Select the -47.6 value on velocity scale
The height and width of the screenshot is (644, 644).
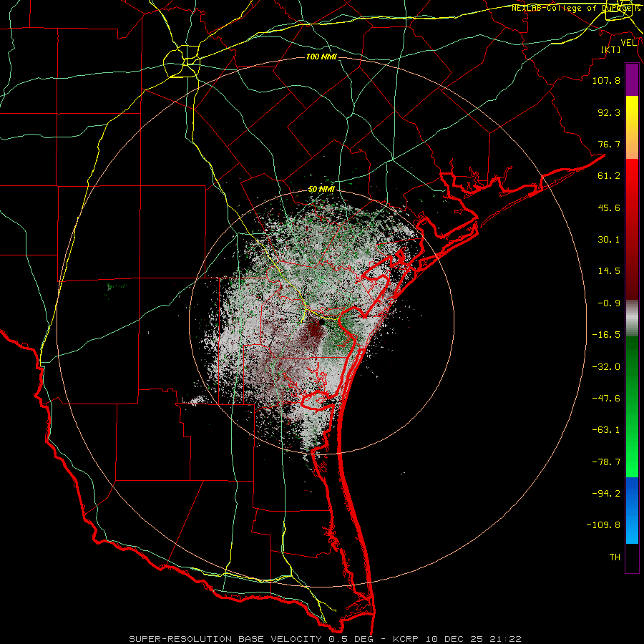tap(606, 399)
